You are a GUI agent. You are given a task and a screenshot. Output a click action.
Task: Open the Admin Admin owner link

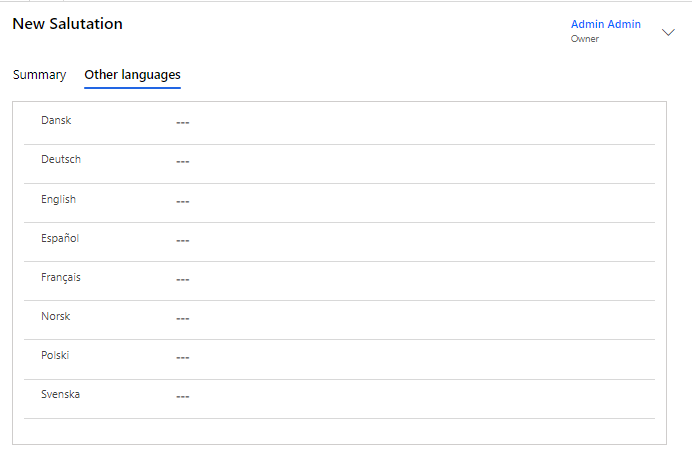[605, 24]
